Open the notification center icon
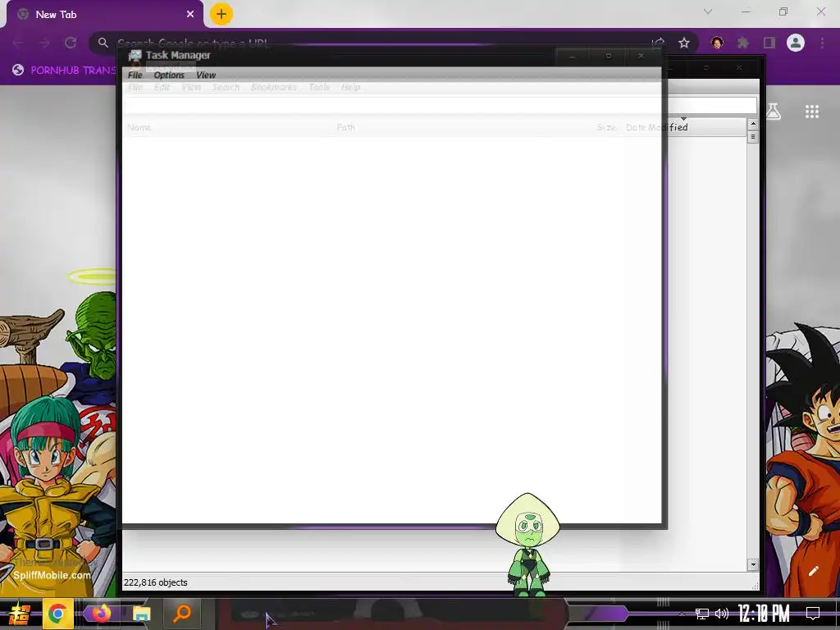 813,614
